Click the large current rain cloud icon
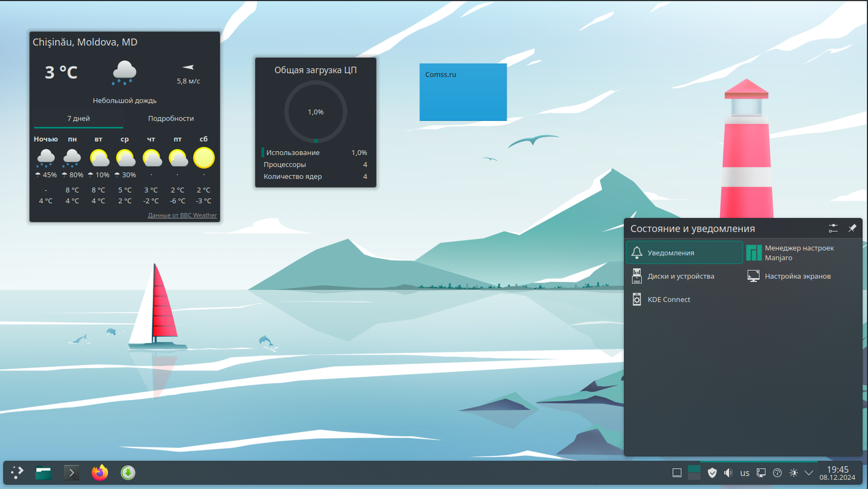The image size is (868, 489). [124, 72]
